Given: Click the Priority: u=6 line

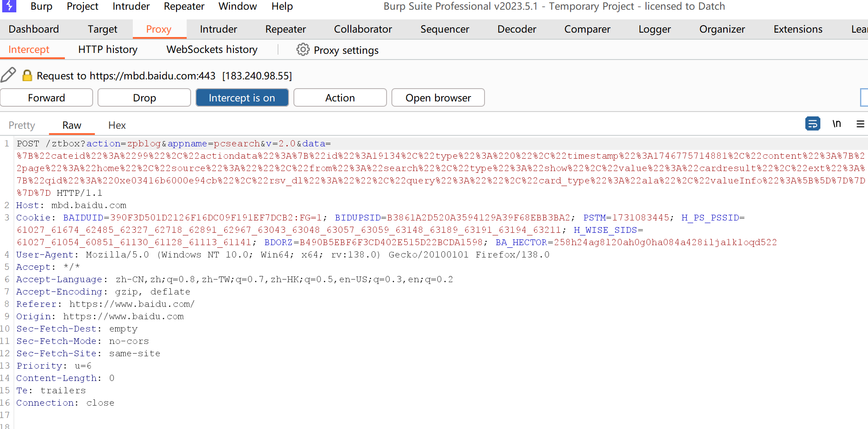Looking at the screenshot, I should [54, 366].
